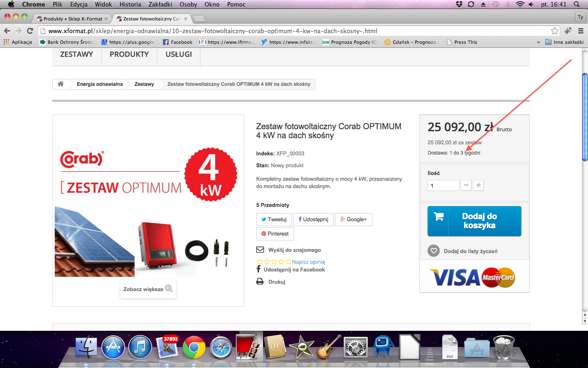Open Safari from the Dock

pyautogui.click(x=221, y=347)
